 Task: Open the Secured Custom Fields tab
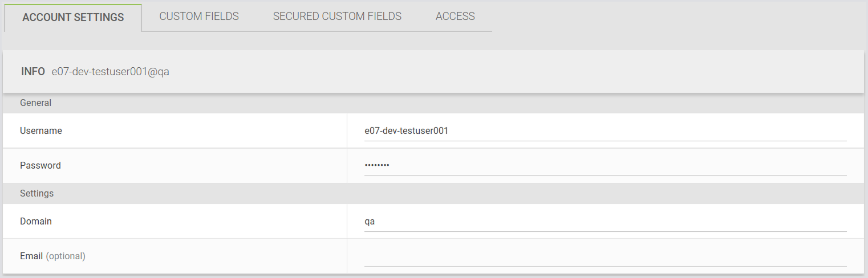pos(337,17)
